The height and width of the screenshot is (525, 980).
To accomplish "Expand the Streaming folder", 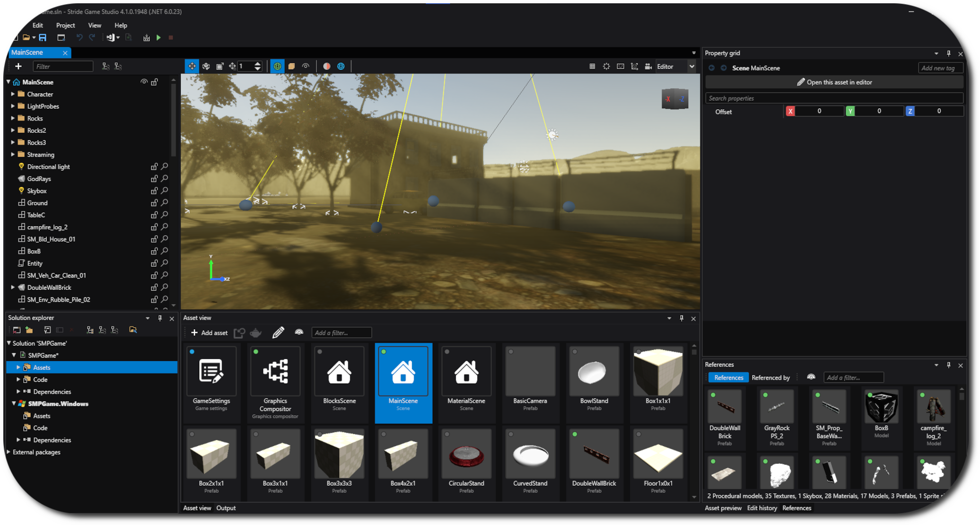I will pyautogui.click(x=13, y=155).
